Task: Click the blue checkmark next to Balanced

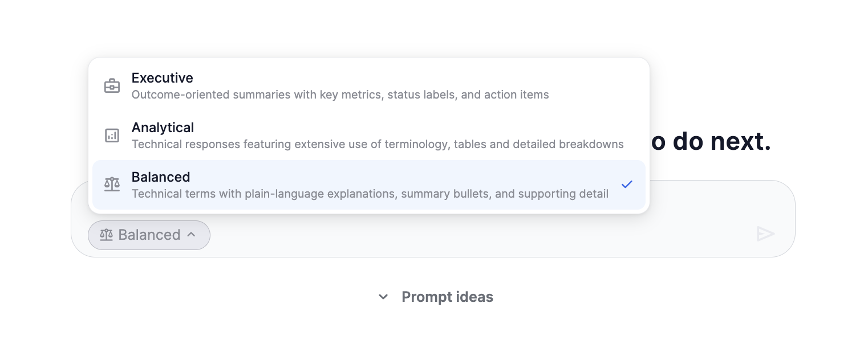Action: [627, 184]
